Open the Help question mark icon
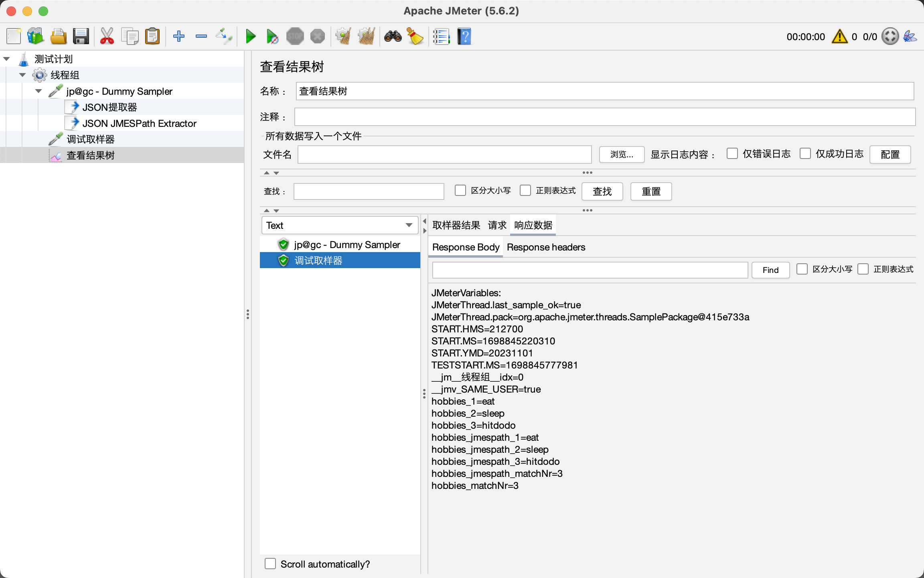Screen dimensions: 924x578 tap(464, 37)
